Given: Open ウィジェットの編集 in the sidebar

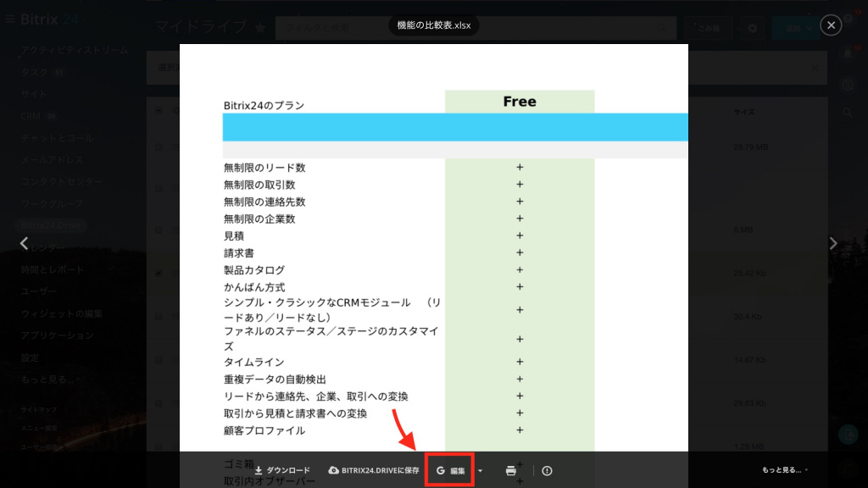Looking at the screenshot, I should (x=61, y=313).
